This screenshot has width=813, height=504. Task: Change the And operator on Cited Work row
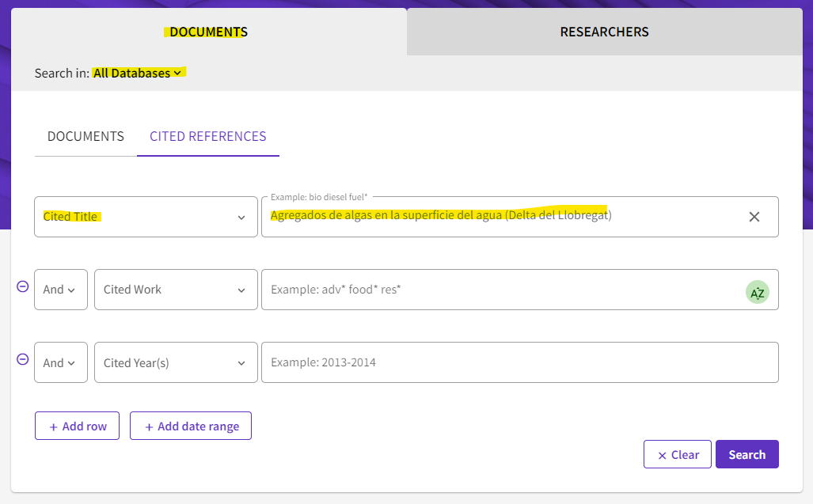[60, 290]
